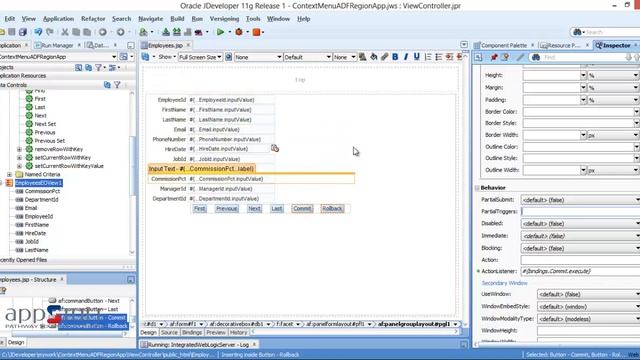Click the numbered list icon
This screenshot has width=640, height=360.
tap(428, 57)
